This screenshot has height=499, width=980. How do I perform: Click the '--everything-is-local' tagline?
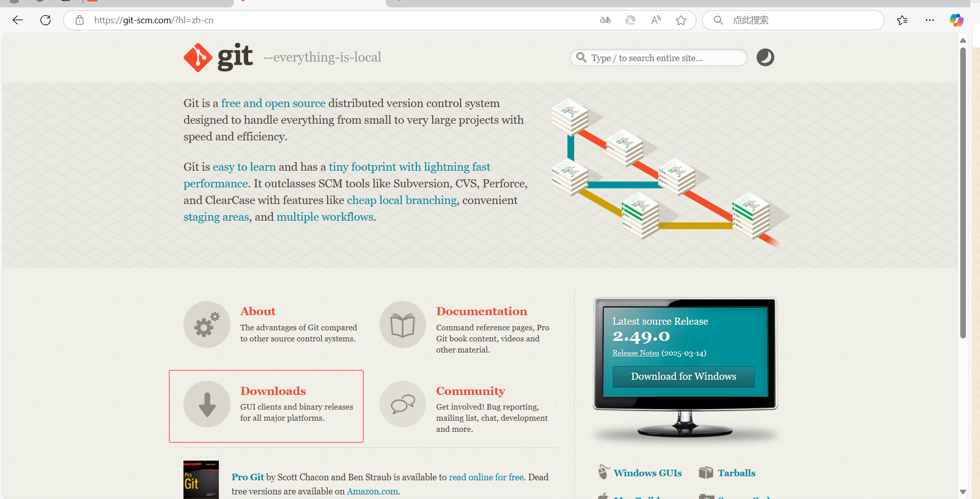pos(322,57)
